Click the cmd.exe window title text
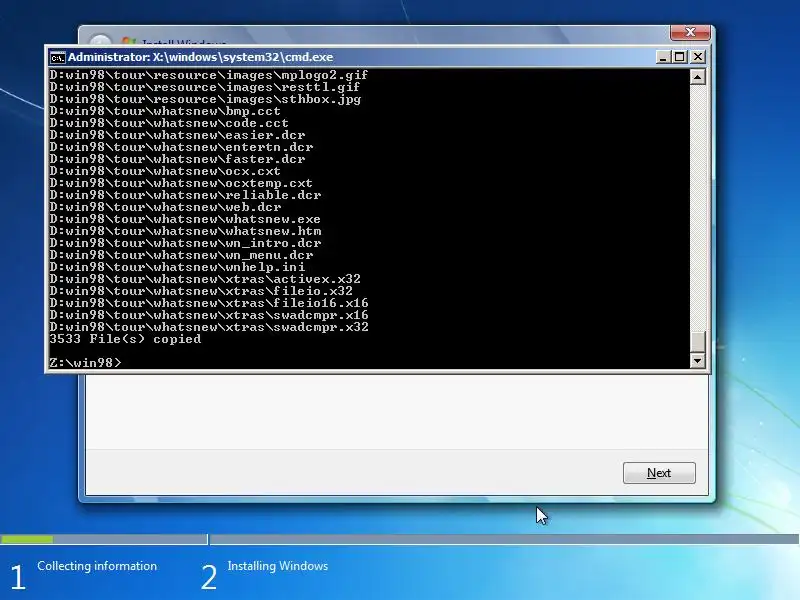 201,57
